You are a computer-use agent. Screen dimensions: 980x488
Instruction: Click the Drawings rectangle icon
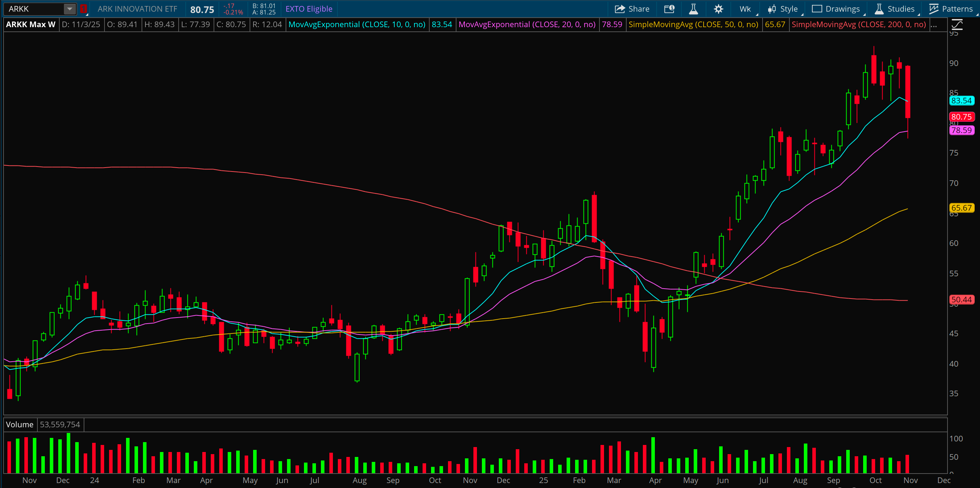817,9
